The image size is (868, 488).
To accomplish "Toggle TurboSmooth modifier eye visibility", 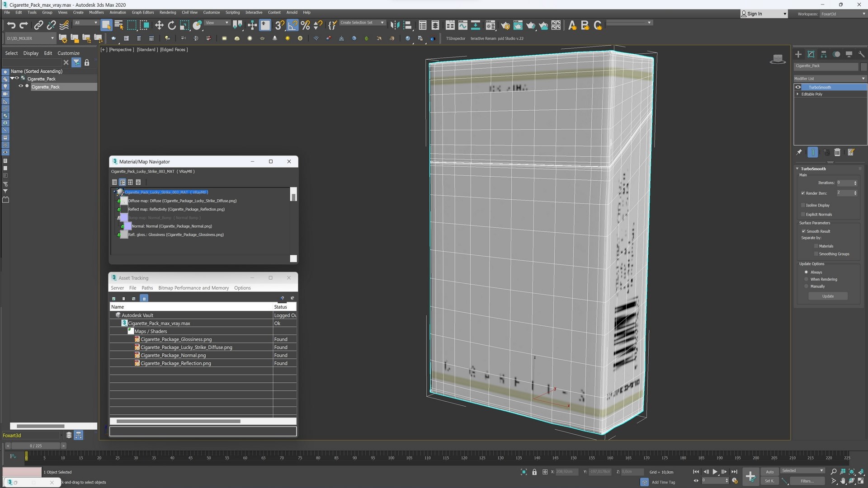I will (798, 87).
